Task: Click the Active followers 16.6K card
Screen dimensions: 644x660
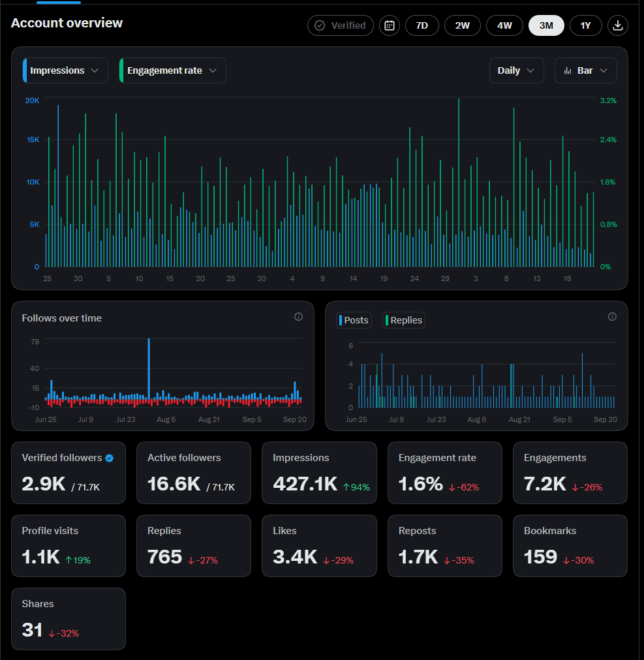Action: point(194,473)
